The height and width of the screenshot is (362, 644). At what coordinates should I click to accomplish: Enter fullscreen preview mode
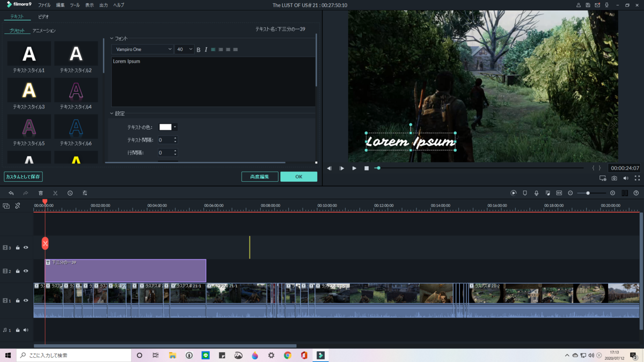637,178
